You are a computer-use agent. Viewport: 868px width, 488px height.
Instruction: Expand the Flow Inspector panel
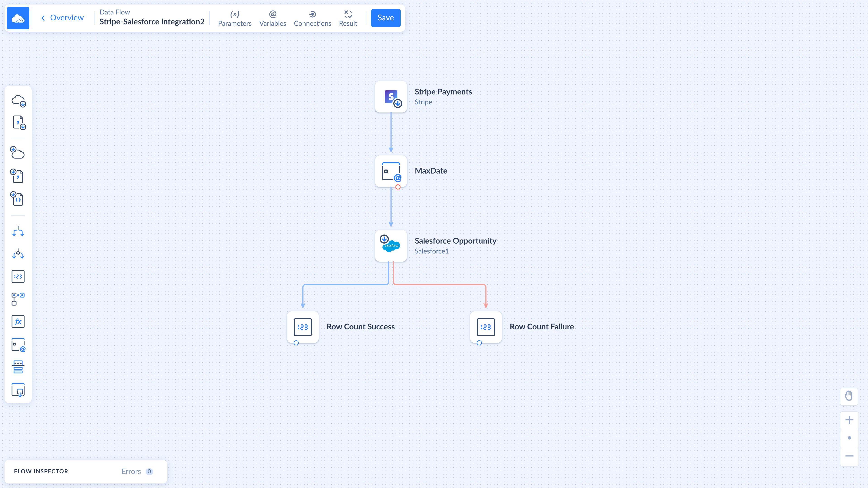41,471
